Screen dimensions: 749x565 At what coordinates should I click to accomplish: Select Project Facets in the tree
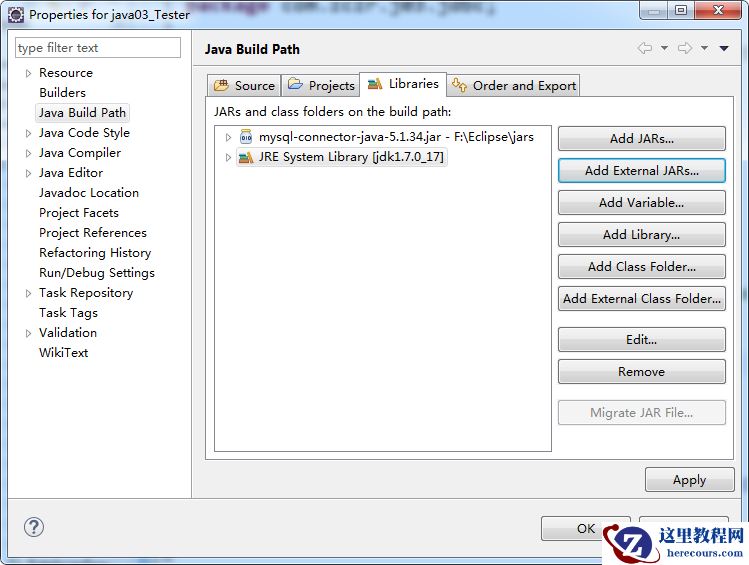point(79,213)
